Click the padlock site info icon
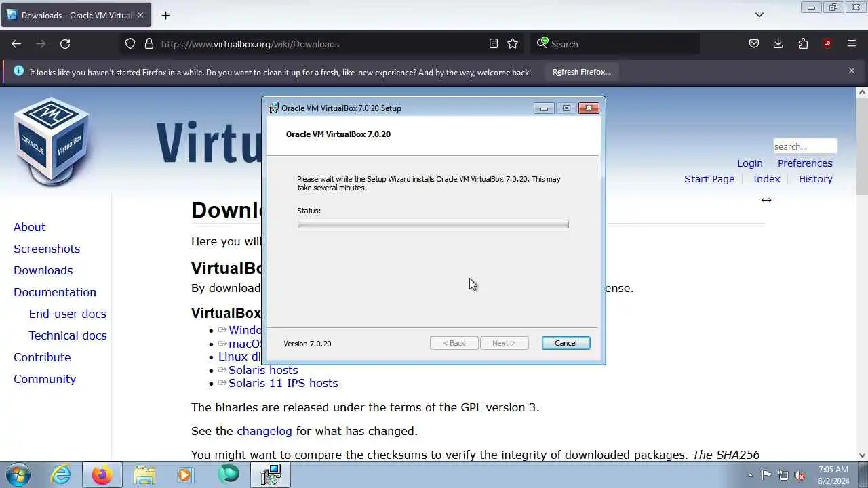Viewport: 868px width, 488px height. (x=149, y=44)
